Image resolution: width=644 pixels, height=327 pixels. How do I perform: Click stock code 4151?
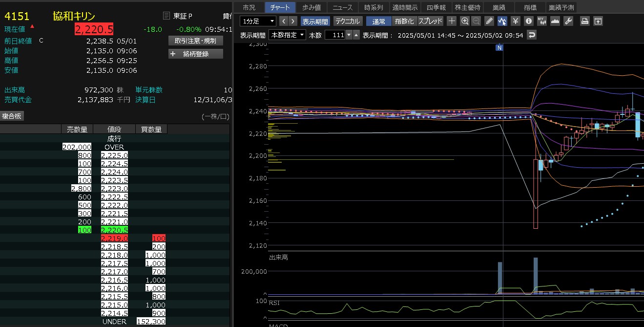point(17,16)
